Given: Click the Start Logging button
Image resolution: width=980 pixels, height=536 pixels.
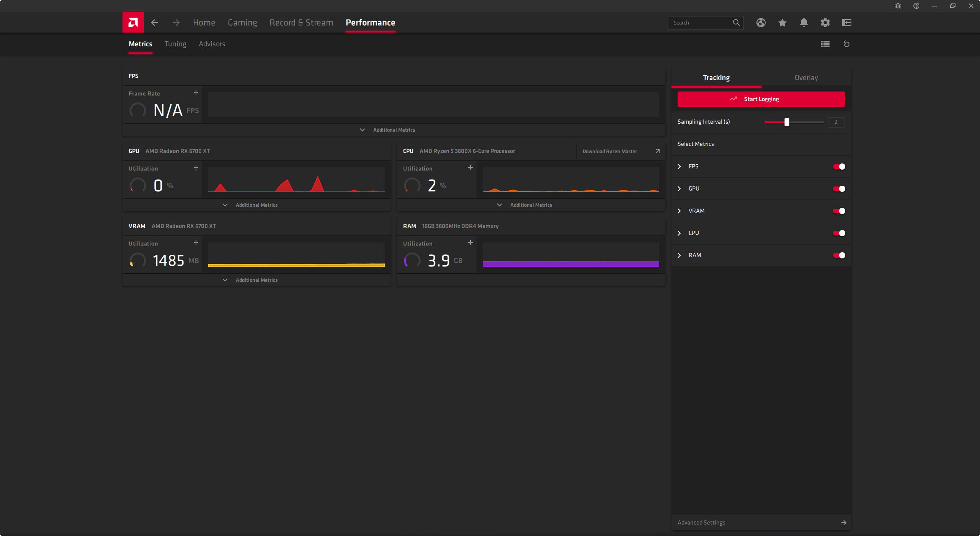Looking at the screenshot, I should tap(761, 99).
